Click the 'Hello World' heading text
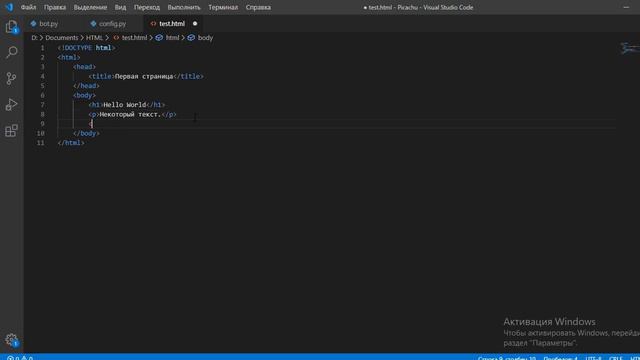Viewport: 640px width, 360px height. (x=124, y=105)
